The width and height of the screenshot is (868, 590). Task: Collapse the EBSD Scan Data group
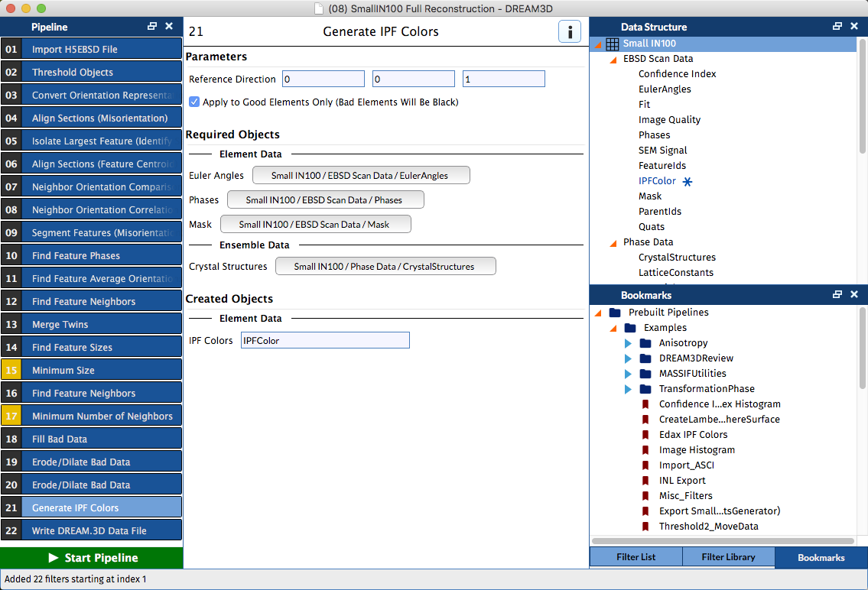coord(613,60)
